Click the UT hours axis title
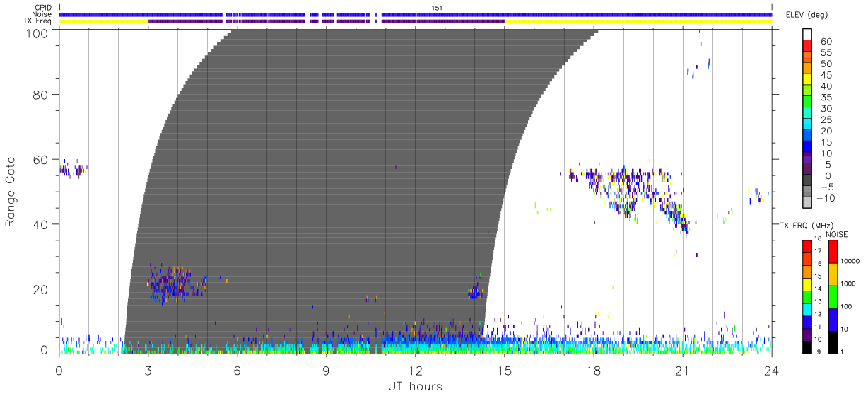Viewport: 868px width, 401px height. click(x=415, y=386)
